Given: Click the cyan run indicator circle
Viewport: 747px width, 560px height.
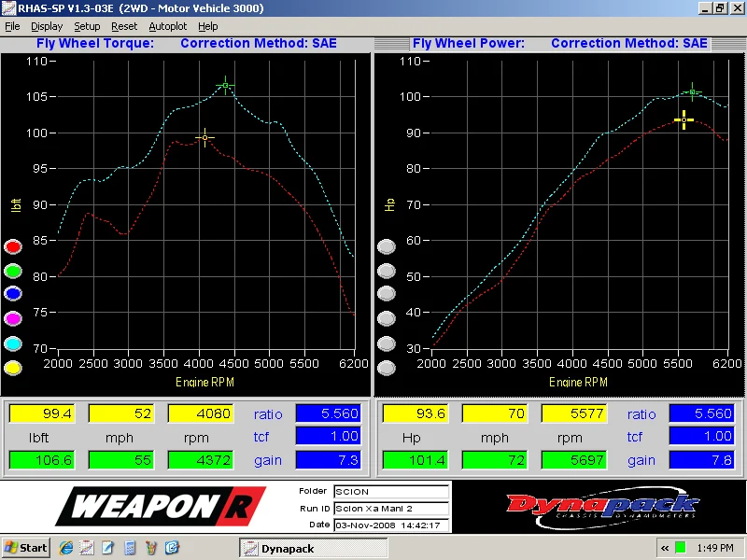Looking at the screenshot, I should (13, 343).
